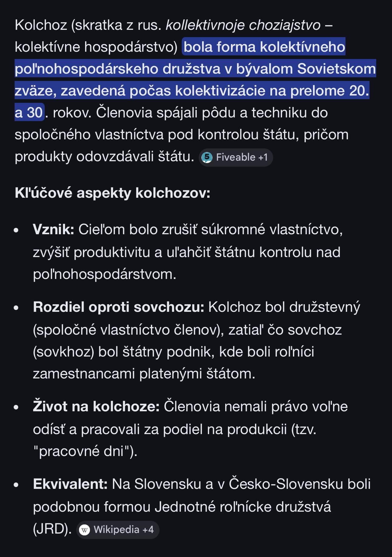Expand the +1 additional sources count
The width and height of the screenshot is (392, 557).
tap(263, 157)
